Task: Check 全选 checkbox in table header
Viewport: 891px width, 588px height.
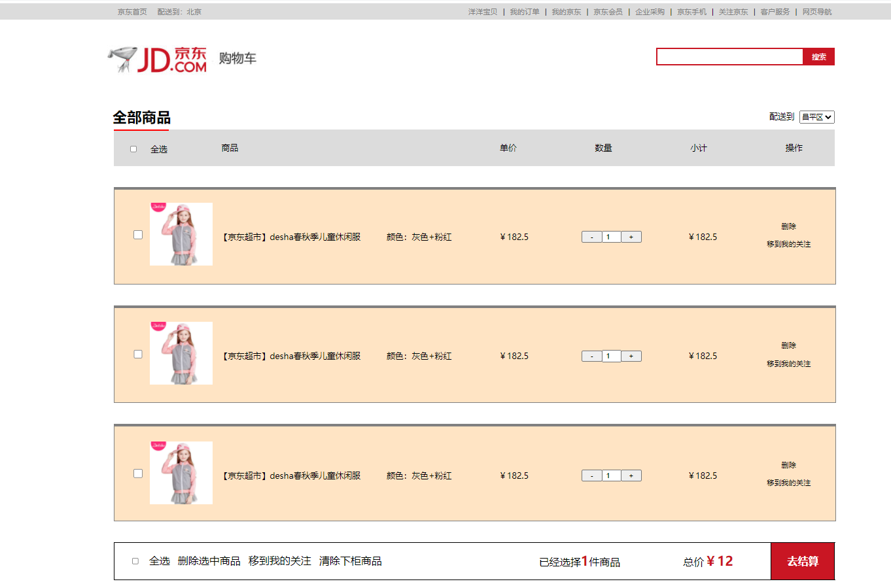Action: click(133, 149)
